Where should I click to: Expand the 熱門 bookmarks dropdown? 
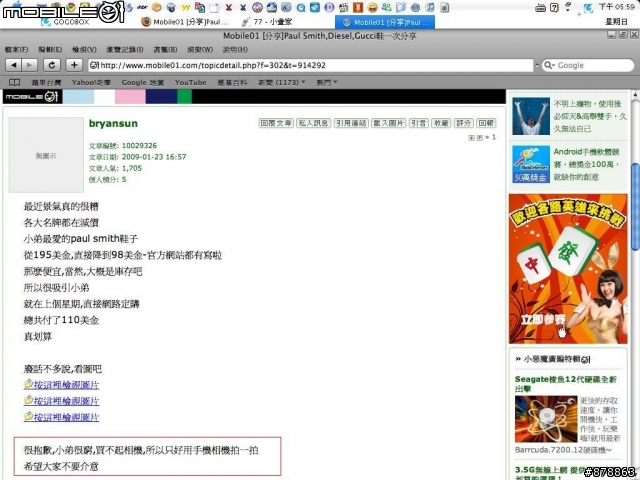(327, 82)
